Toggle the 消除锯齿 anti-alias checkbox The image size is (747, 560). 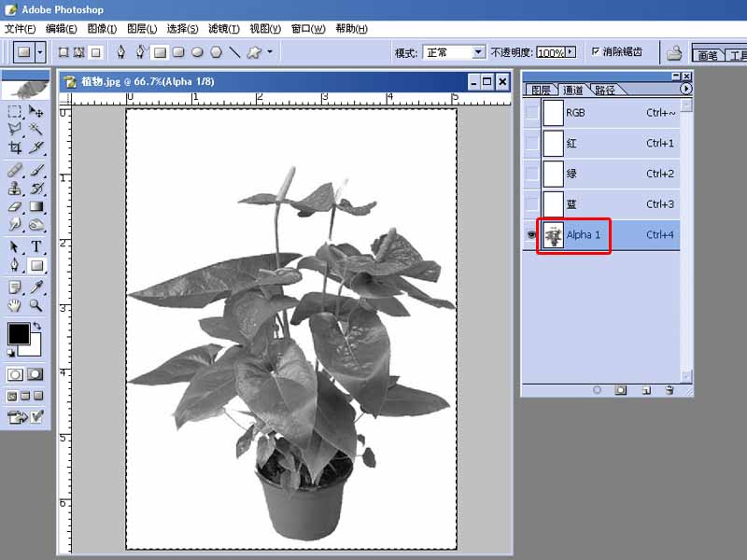[x=596, y=52]
